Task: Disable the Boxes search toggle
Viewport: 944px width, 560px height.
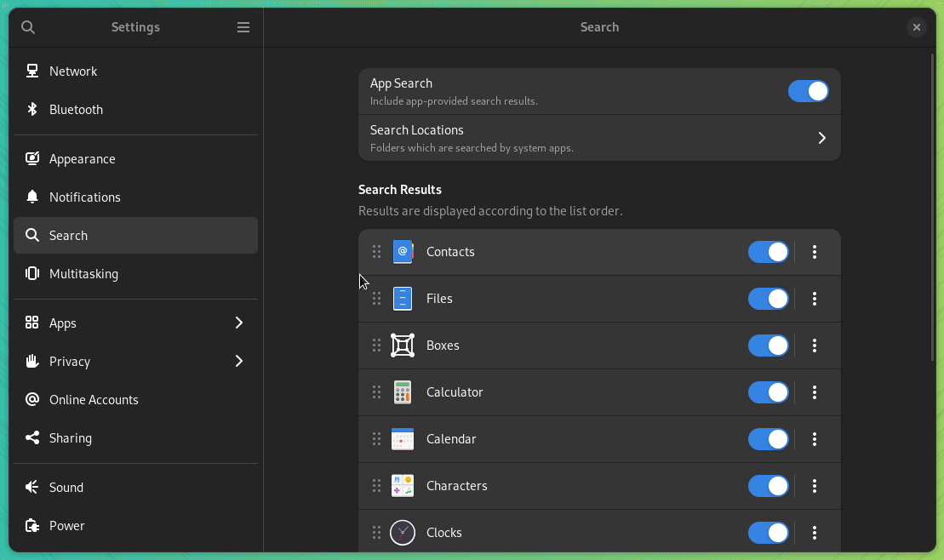Action: (x=768, y=346)
